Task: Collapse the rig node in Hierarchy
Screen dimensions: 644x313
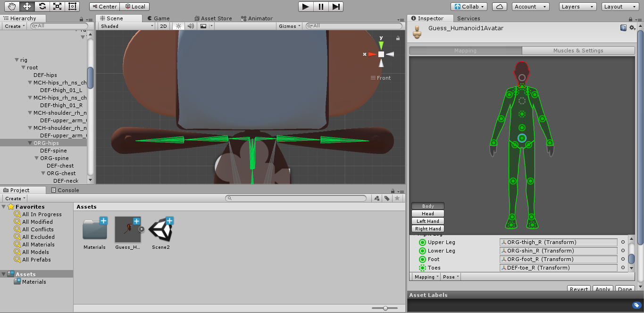Action: (17, 60)
